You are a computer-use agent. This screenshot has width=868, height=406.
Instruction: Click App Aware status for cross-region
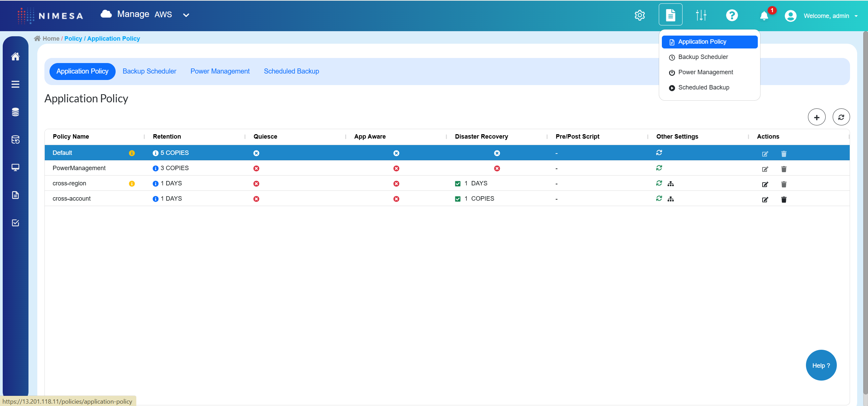[x=396, y=184]
